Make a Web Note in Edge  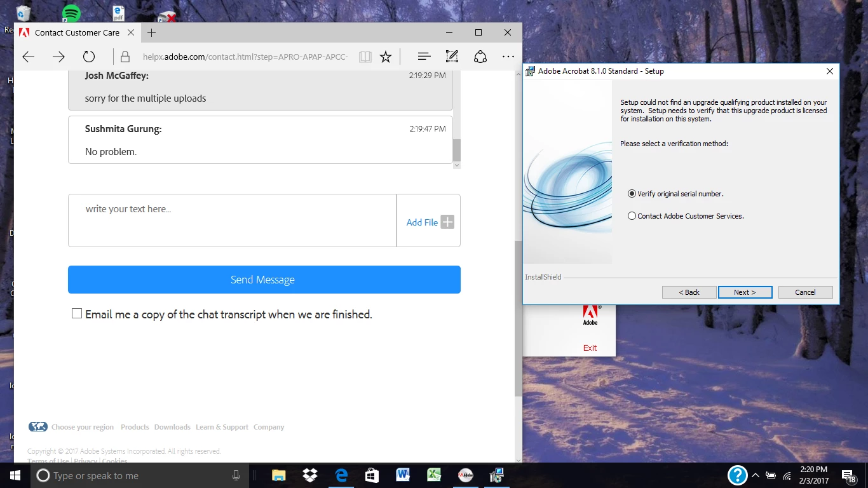click(452, 57)
